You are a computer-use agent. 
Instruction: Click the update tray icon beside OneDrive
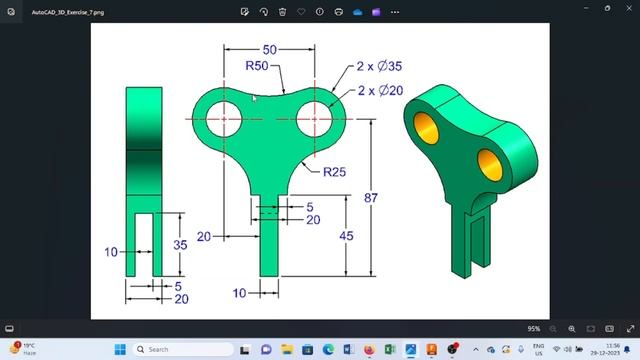pyautogui.click(x=506, y=349)
